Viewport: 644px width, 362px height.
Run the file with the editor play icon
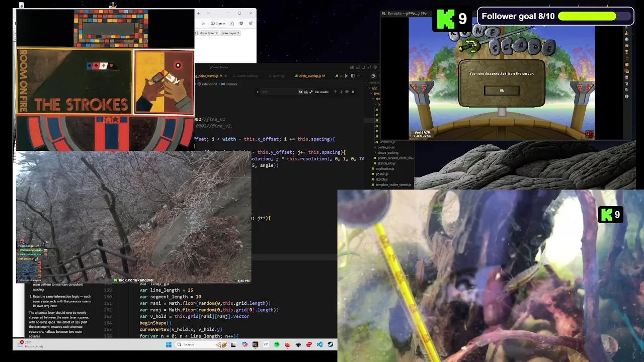point(346,76)
